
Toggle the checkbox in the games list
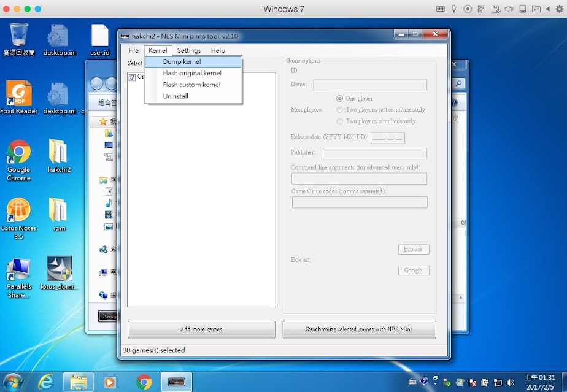[132, 77]
